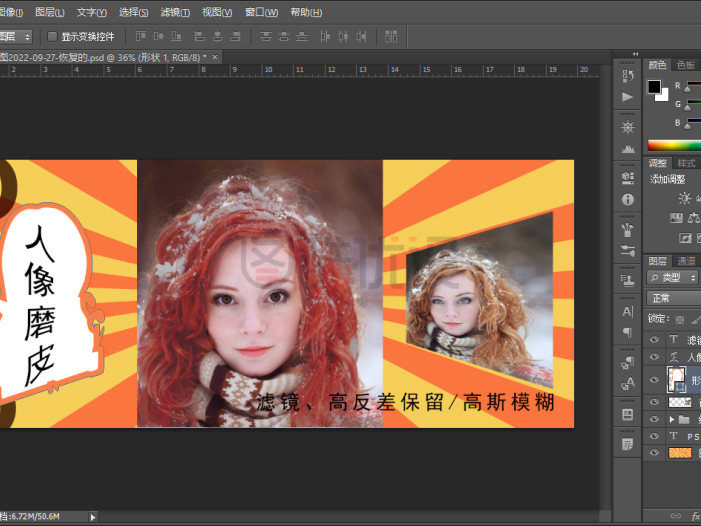701x526 pixels.
Task: Open the History panel icon
Action: [628, 76]
